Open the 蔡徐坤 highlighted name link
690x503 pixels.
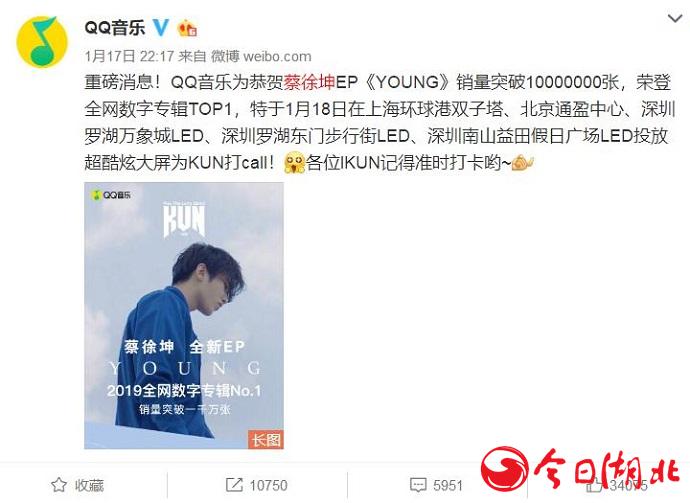[309, 82]
